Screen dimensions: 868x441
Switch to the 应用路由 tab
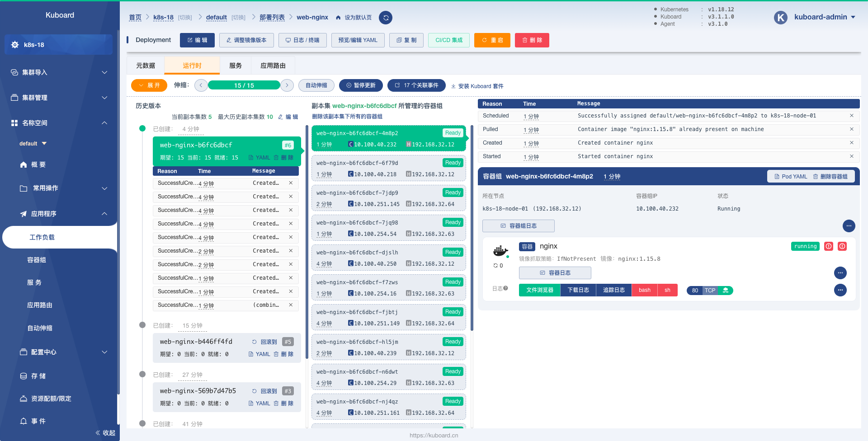273,66
